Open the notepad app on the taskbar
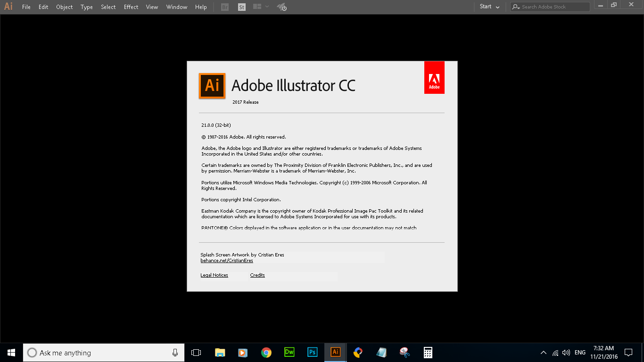 (381, 353)
